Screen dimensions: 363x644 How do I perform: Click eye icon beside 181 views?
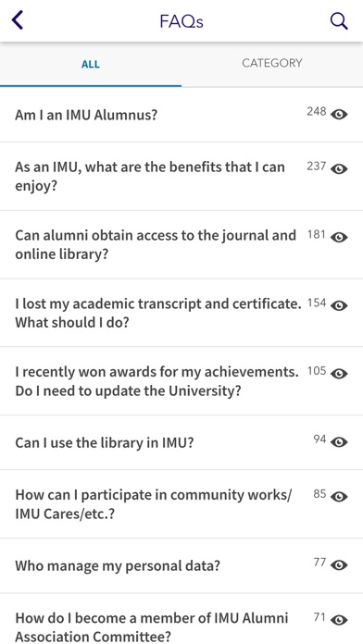[x=339, y=238]
